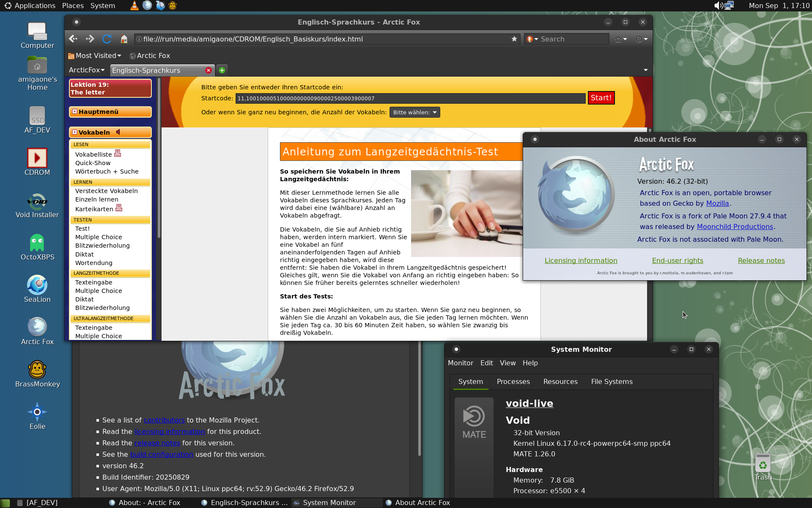Image resolution: width=812 pixels, height=508 pixels.
Task: Open the View menu in System Monitor
Action: [507, 363]
